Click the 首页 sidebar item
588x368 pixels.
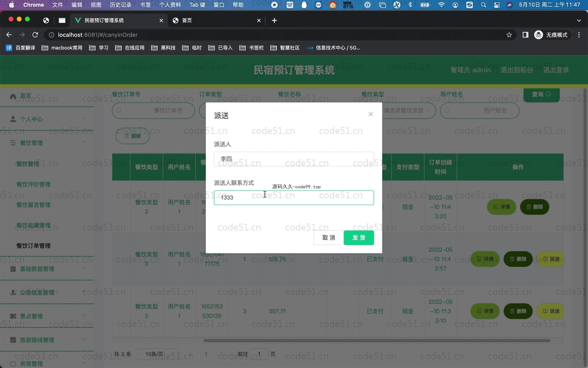click(47, 96)
